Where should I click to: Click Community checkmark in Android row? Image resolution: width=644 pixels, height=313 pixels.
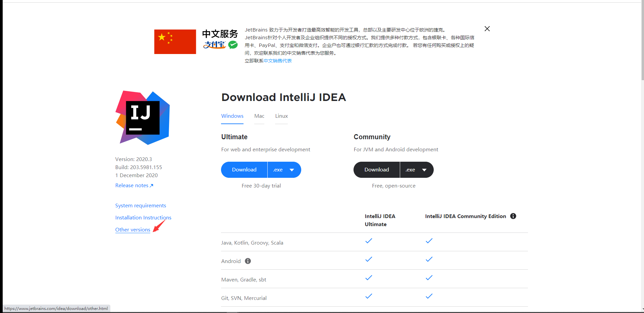coord(429,259)
